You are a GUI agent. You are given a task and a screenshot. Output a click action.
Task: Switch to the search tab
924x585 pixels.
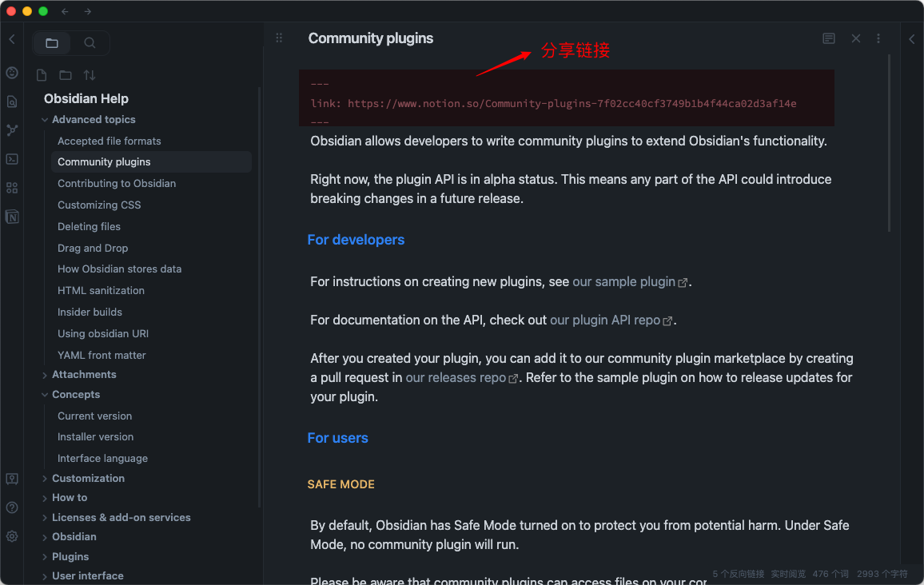coord(90,43)
